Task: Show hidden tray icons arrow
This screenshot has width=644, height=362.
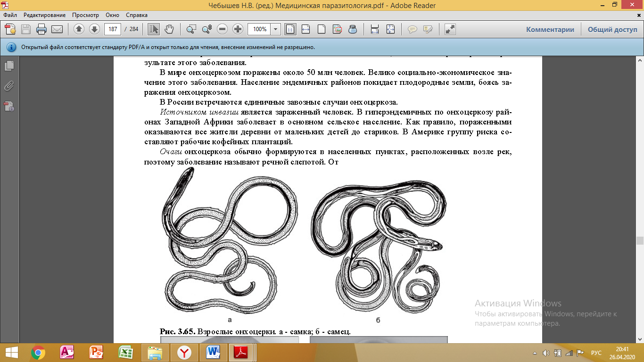Action: [x=535, y=353]
